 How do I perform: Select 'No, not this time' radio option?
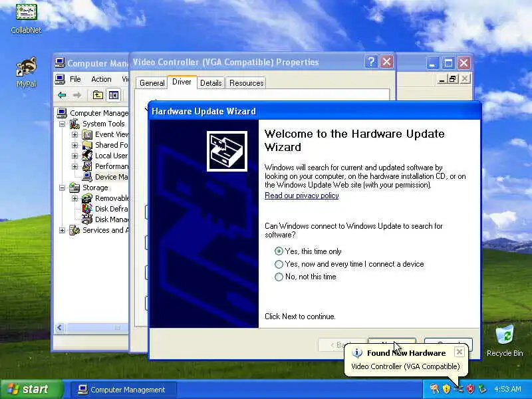pos(279,277)
